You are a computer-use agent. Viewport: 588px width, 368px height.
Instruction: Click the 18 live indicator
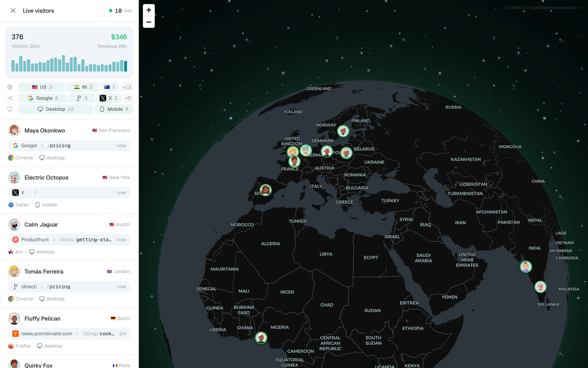coord(120,11)
